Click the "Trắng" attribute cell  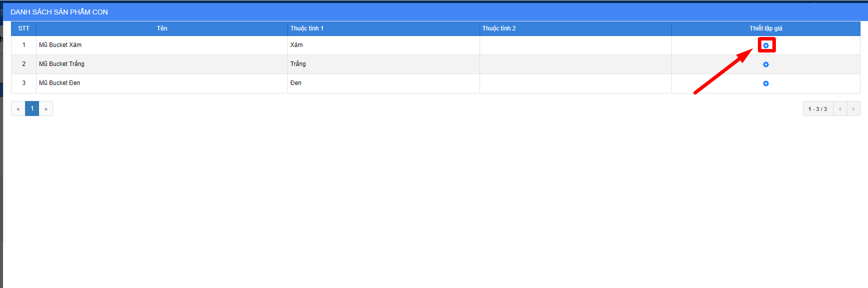click(298, 64)
